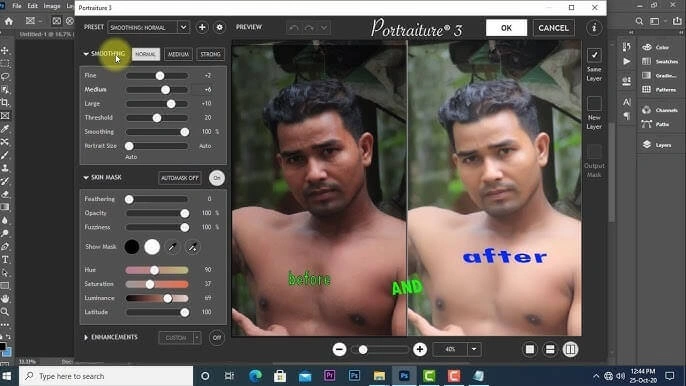The image size is (686, 386).
Task: Select the Photoshop Hand tool
Action: coord(5,299)
